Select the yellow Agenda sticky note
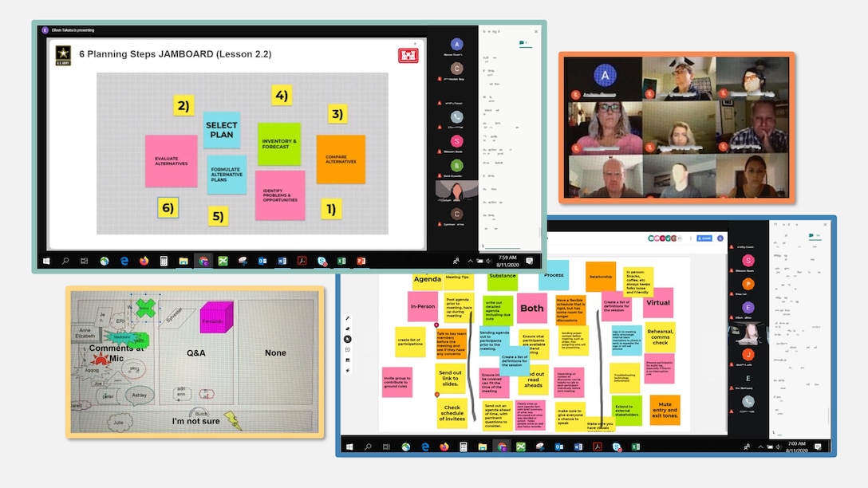The width and height of the screenshot is (868, 488). pyautogui.click(x=428, y=281)
